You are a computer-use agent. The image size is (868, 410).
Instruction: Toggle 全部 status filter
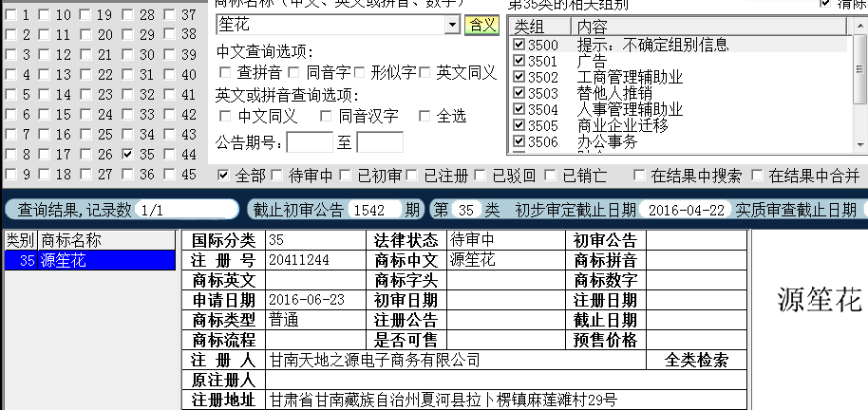pyautogui.click(x=223, y=176)
